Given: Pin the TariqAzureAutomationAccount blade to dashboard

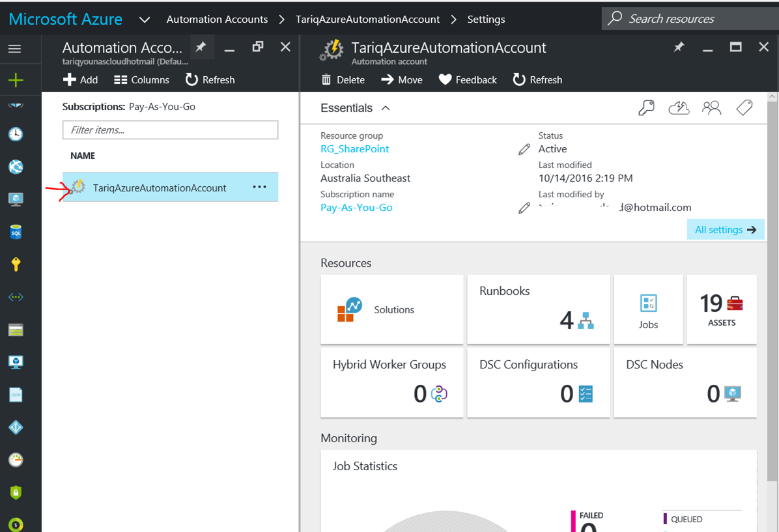Looking at the screenshot, I should click(x=679, y=47).
